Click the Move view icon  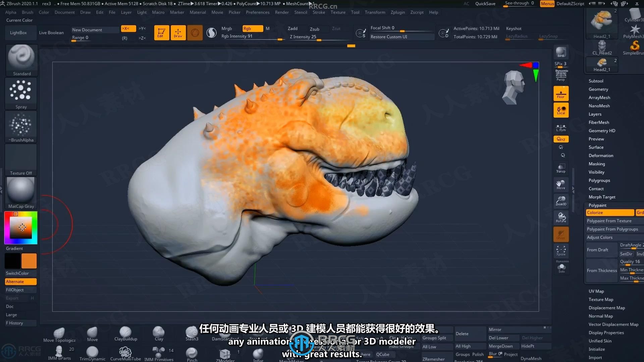pyautogui.click(x=561, y=185)
